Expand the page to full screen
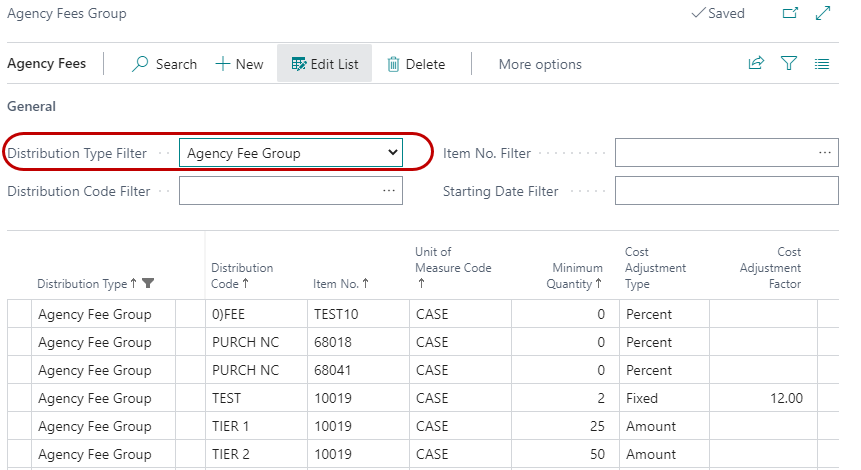 click(823, 13)
